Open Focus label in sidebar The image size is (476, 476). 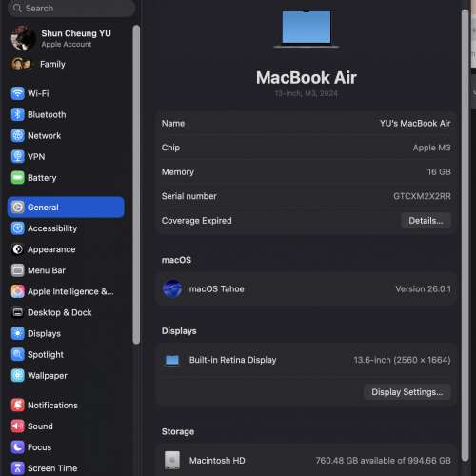click(39, 447)
